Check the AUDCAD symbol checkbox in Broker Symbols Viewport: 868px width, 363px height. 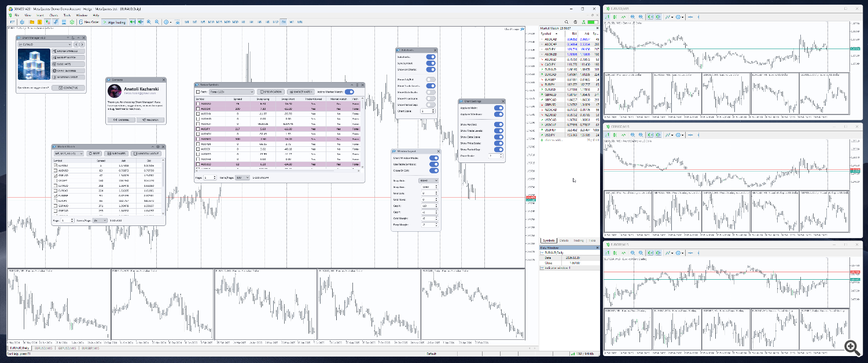tap(198, 104)
